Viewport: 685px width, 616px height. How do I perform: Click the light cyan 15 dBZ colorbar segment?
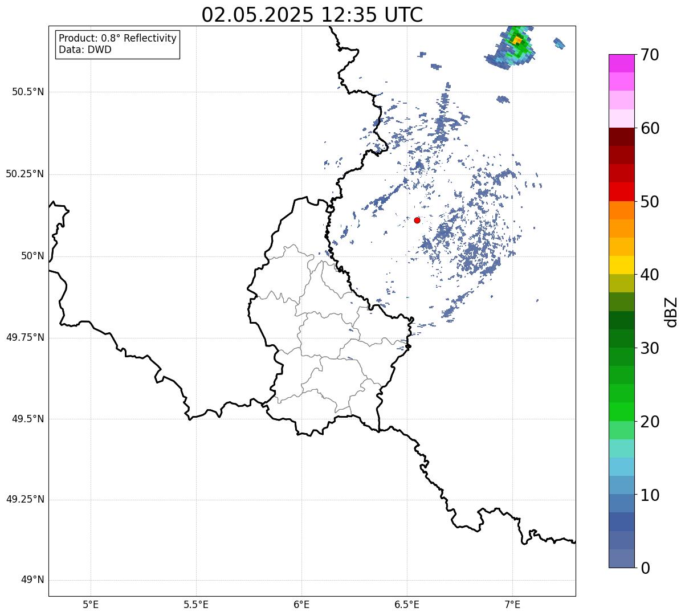[622, 448]
